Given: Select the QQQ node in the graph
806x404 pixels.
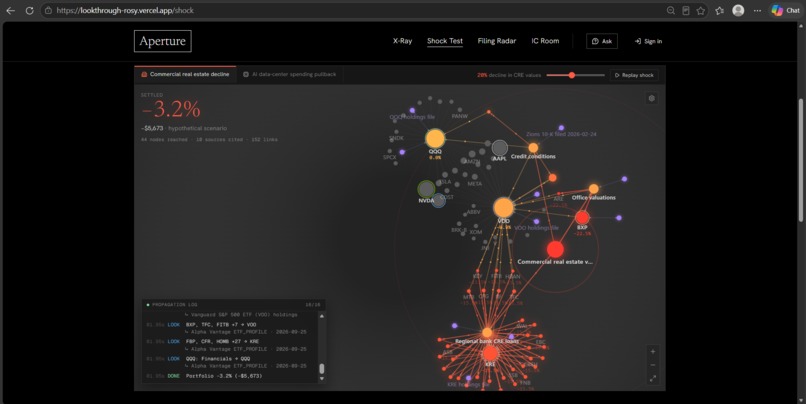Looking at the screenshot, I should [435, 139].
